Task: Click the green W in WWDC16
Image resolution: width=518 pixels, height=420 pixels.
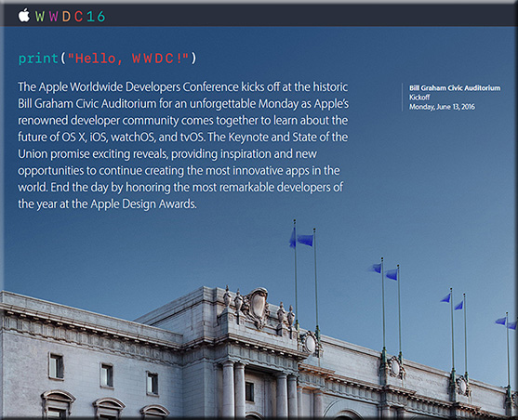Action: point(40,17)
